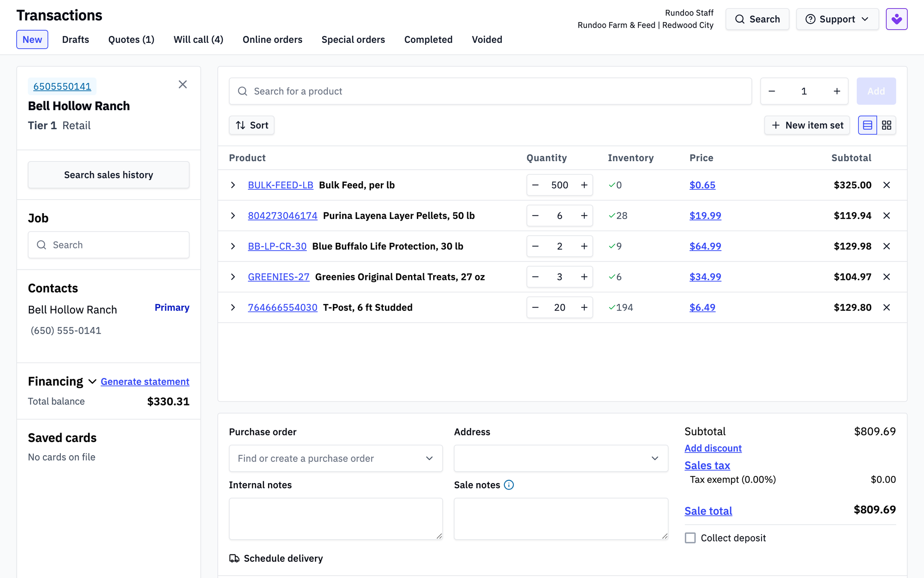The height and width of the screenshot is (578, 924).
Task: Click into the Internal notes box
Action: tap(336, 519)
